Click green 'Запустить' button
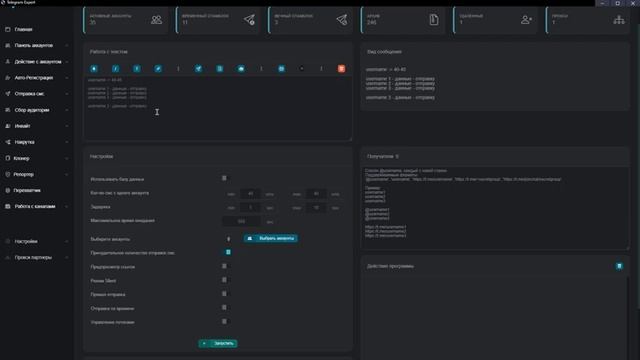Image resolution: width=640 pixels, height=360 pixels. click(x=218, y=343)
